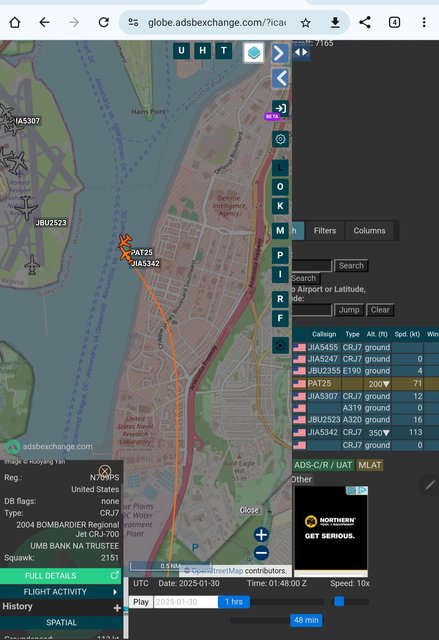Click the Play replay button
This screenshot has width=439, height=640.
click(x=141, y=602)
